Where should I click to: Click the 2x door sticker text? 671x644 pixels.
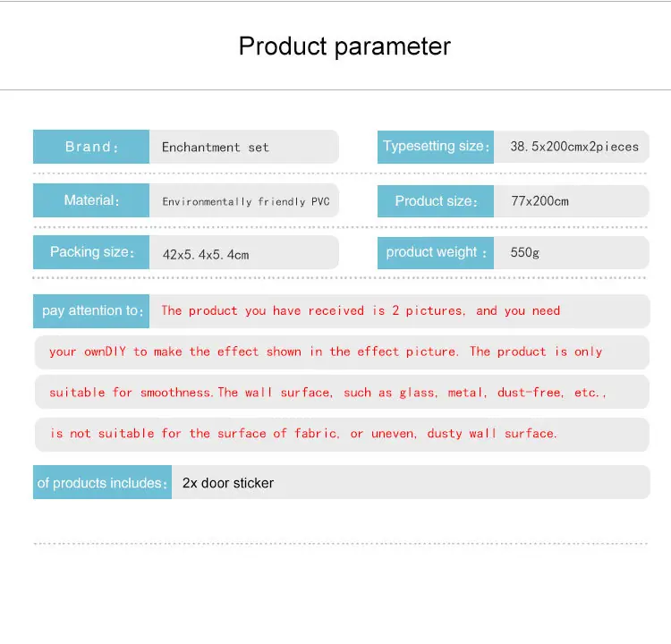pos(228,483)
